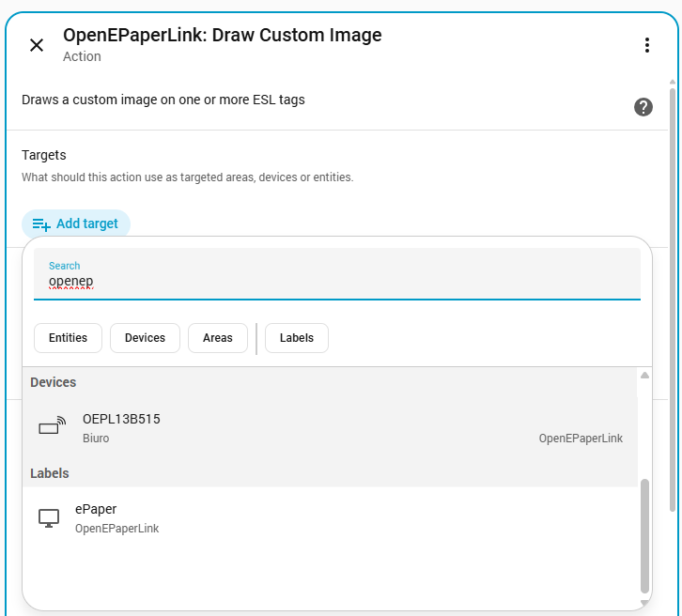Toggle the Entities filter chip
Viewport: 682px width, 616px height.
point(68,338)
